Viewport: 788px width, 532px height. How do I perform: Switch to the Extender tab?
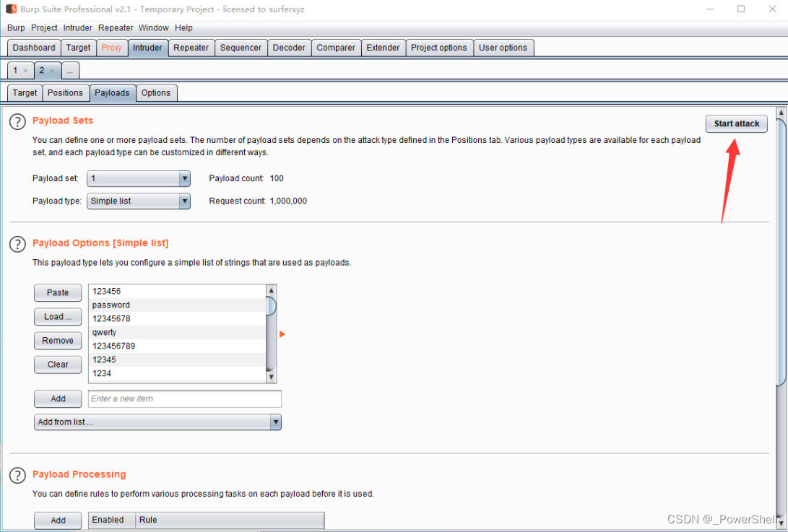coord(383,48)
